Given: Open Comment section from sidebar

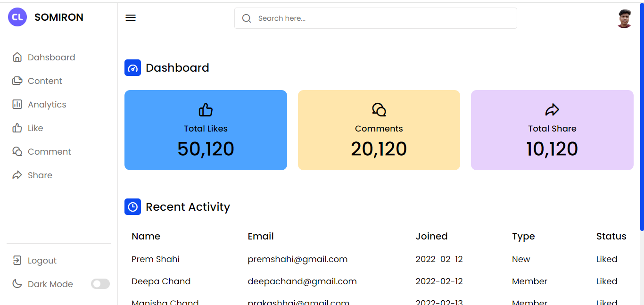Looking at the screenshot, I should 49,152.
